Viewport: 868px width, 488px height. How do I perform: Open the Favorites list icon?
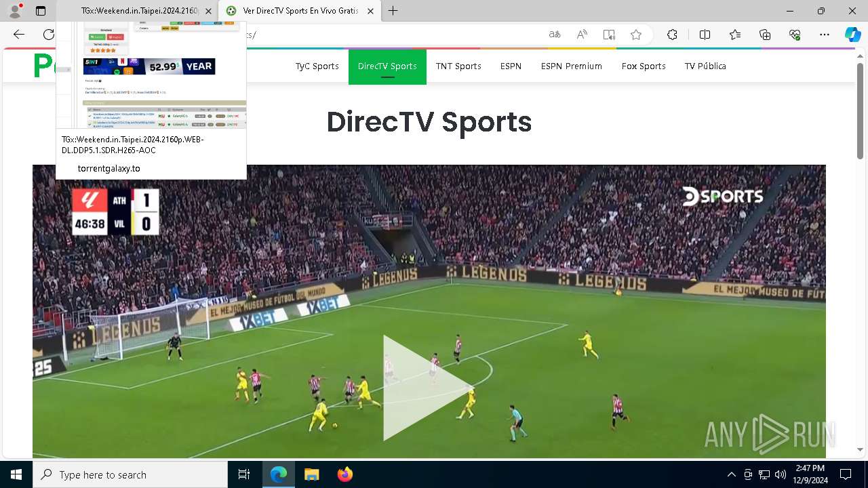click(735, 35)
